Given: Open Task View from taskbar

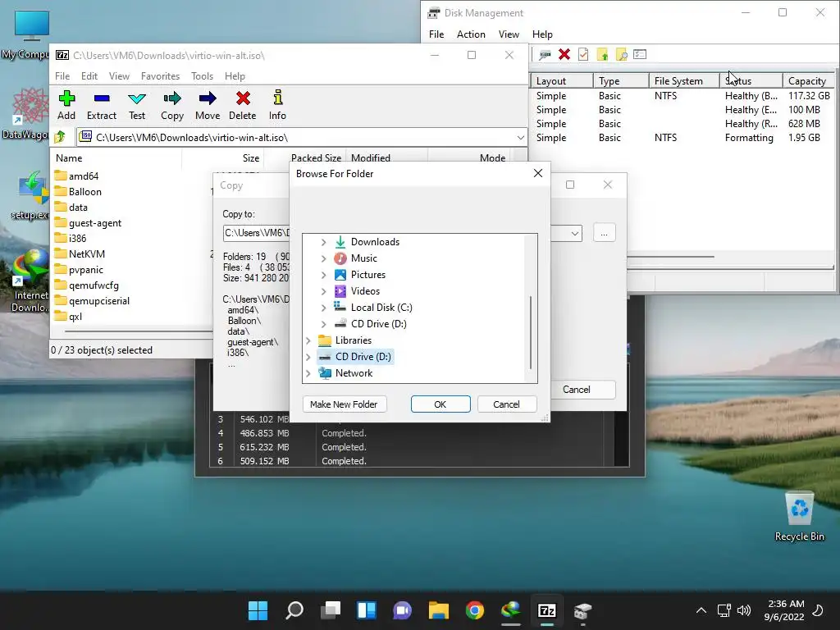Looking at the screenshot, I should (331, 610).
